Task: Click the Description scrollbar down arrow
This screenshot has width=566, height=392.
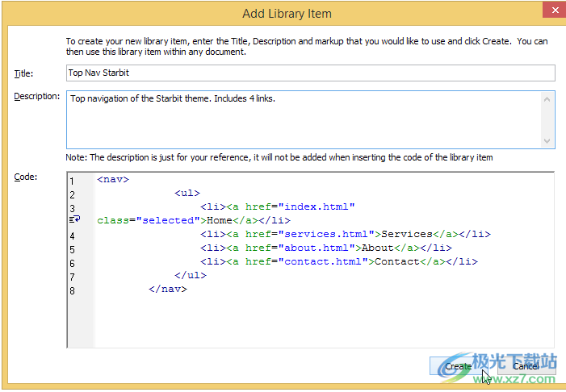Action: pyautogui.click(x=547, y=140)
